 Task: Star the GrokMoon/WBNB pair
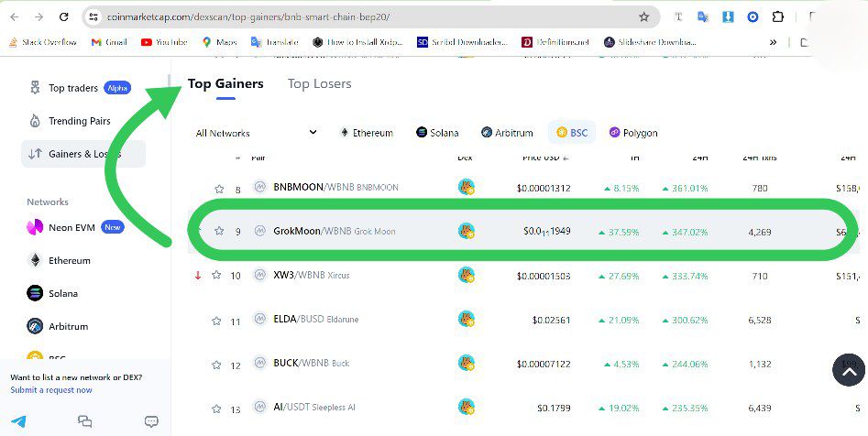(219, 231)
